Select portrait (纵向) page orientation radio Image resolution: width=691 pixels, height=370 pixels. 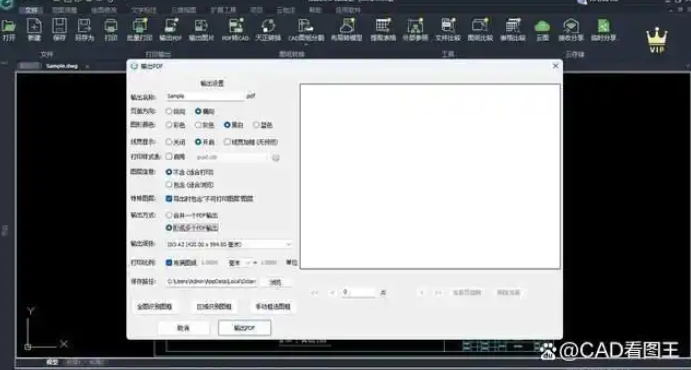pos(169,111)
